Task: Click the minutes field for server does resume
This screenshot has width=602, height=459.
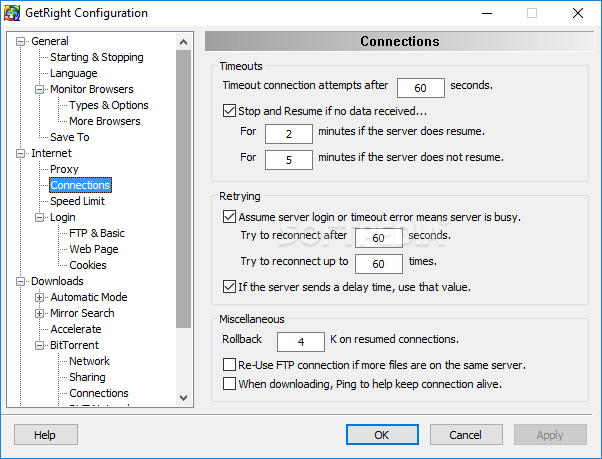Action: 289,134
